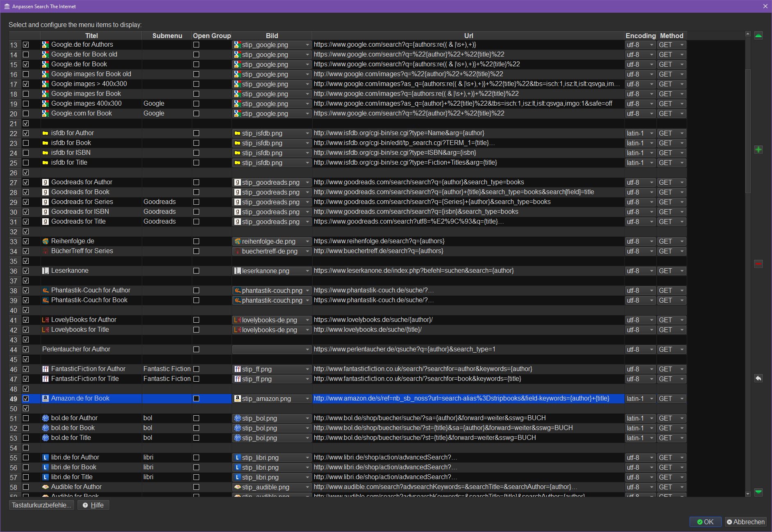772x532 pixels.
Task: Cancel with the Abbrechen button
Action: [x=746, y=522]
